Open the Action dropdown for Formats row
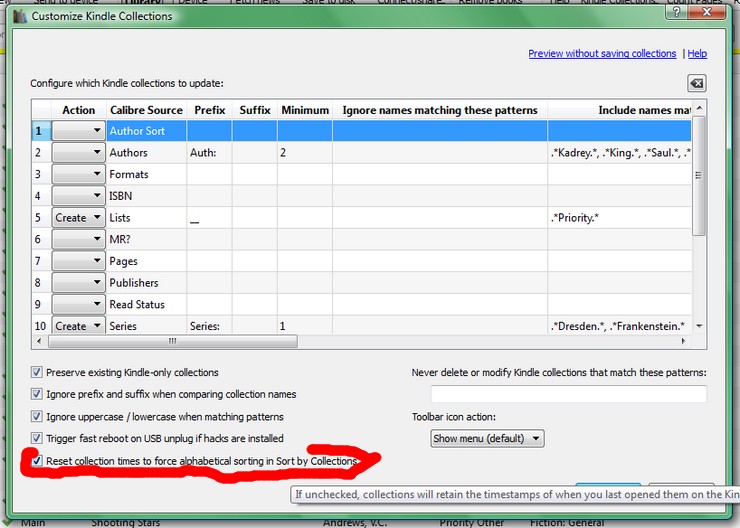 click(x=78, y=174)
